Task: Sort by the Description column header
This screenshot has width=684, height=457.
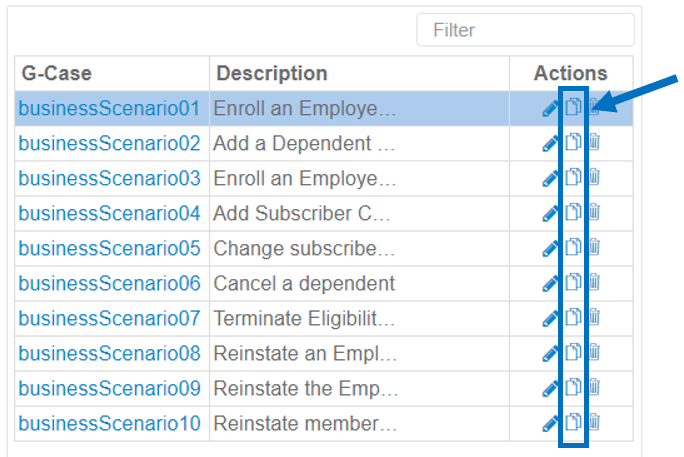Action: tap(272, 73)
